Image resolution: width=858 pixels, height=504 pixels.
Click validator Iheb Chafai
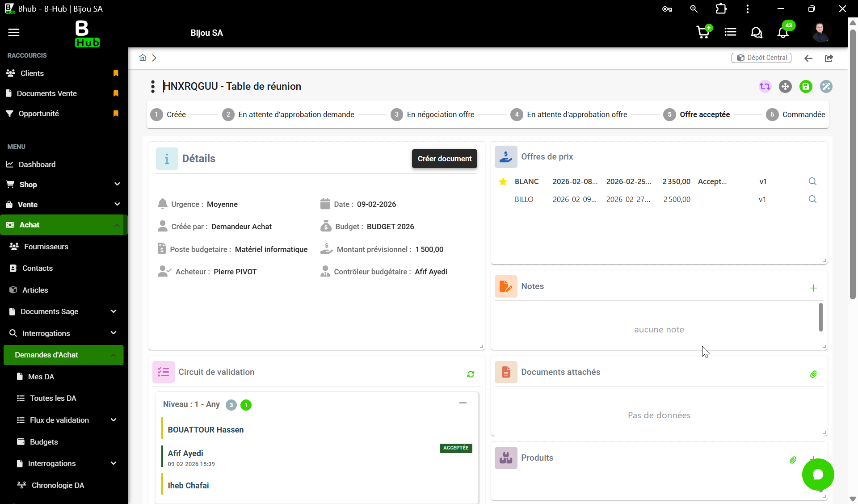[188, 486]
